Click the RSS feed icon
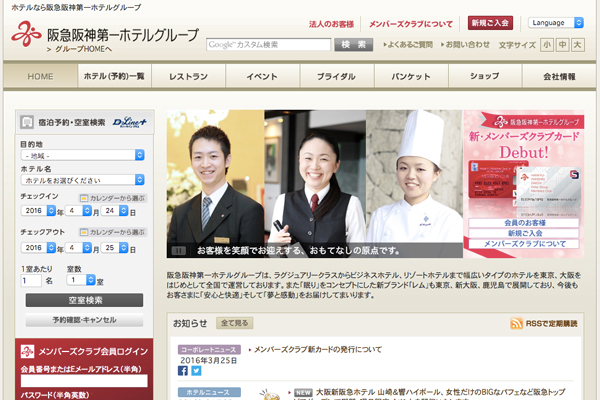The height and width of the screenshot is (400, 600). (516, 323)
